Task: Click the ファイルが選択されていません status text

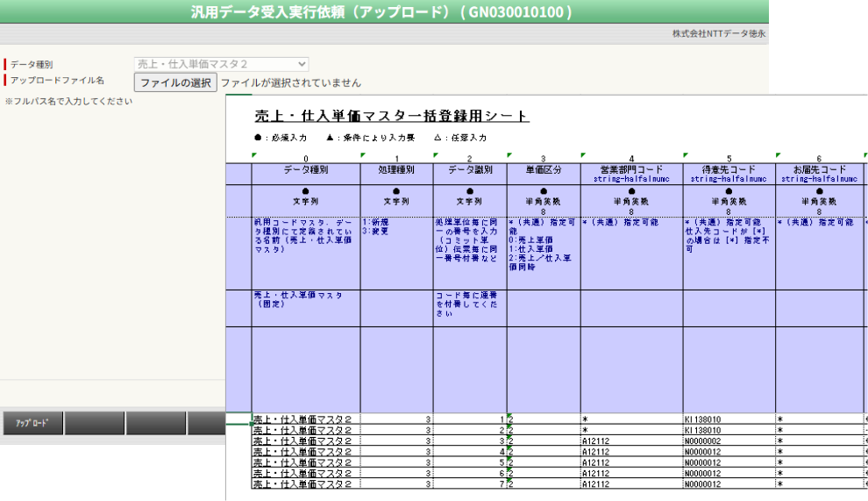Action: tap(291, 83)
